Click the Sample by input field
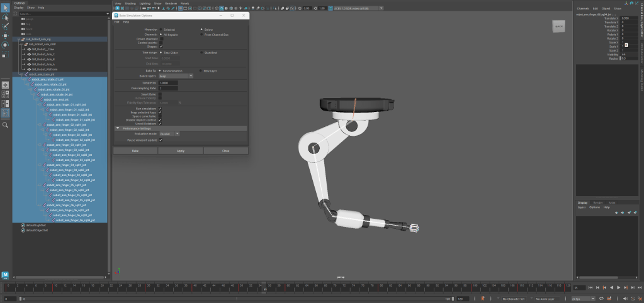 pyautogui.click(x=168, y=83)
